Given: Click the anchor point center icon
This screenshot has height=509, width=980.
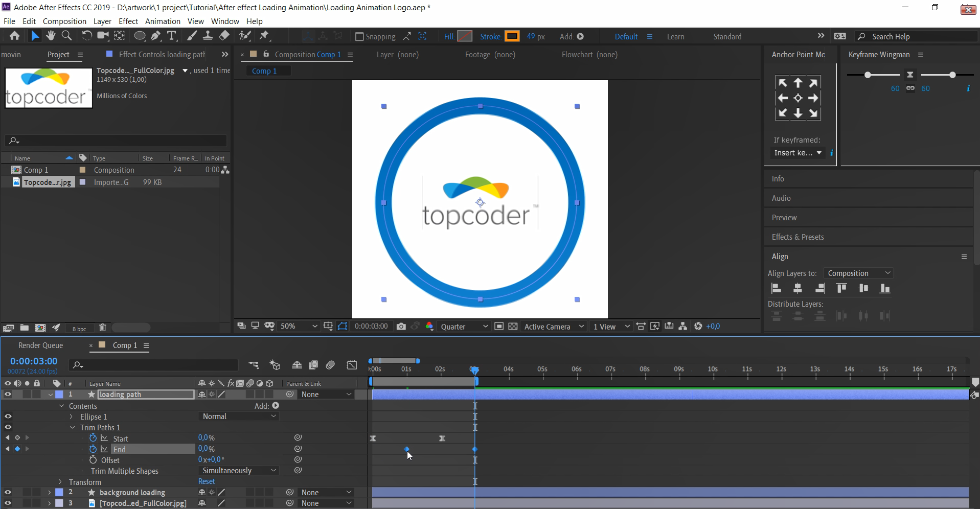Looking at the screenshot, I should click(x=798, y=98).
